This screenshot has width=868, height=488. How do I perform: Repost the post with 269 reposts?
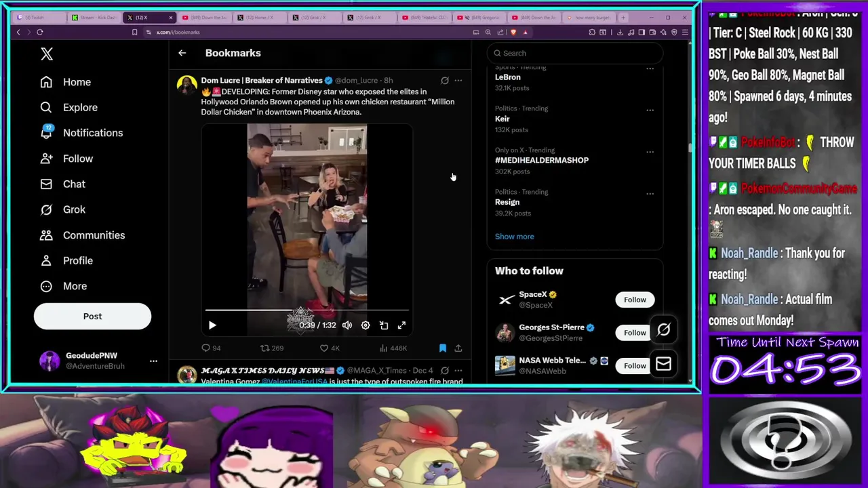click(272, 348)
